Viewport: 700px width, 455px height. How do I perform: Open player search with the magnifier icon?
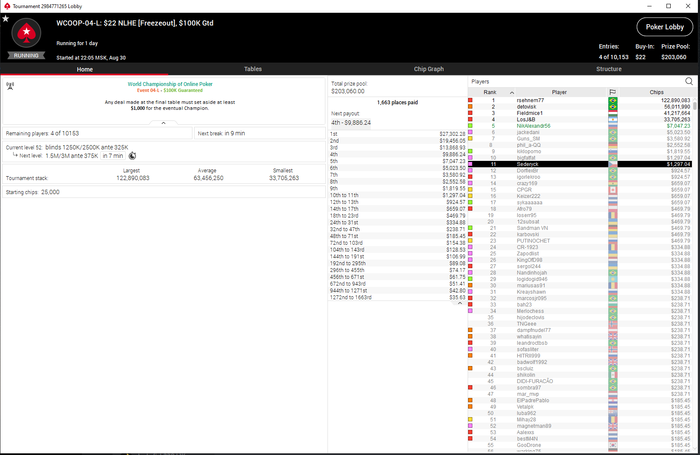tap(689, 81)
